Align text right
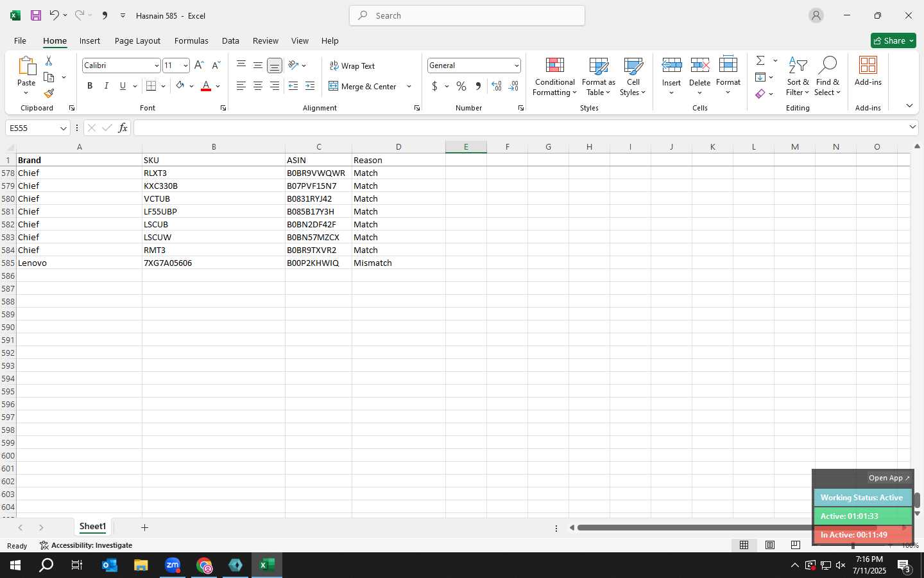Image resolution: width=924 pixels, height=578 pixels. click(275, 86)
